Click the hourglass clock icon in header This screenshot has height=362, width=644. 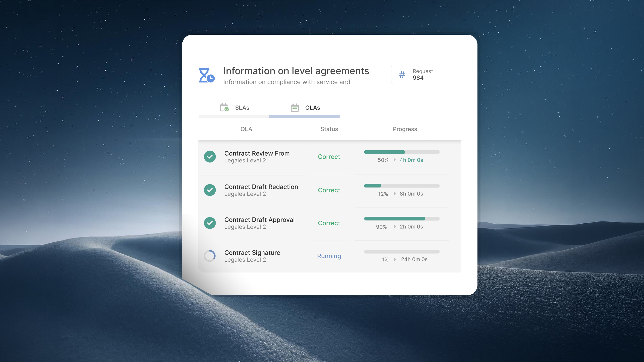pos(207,75)
